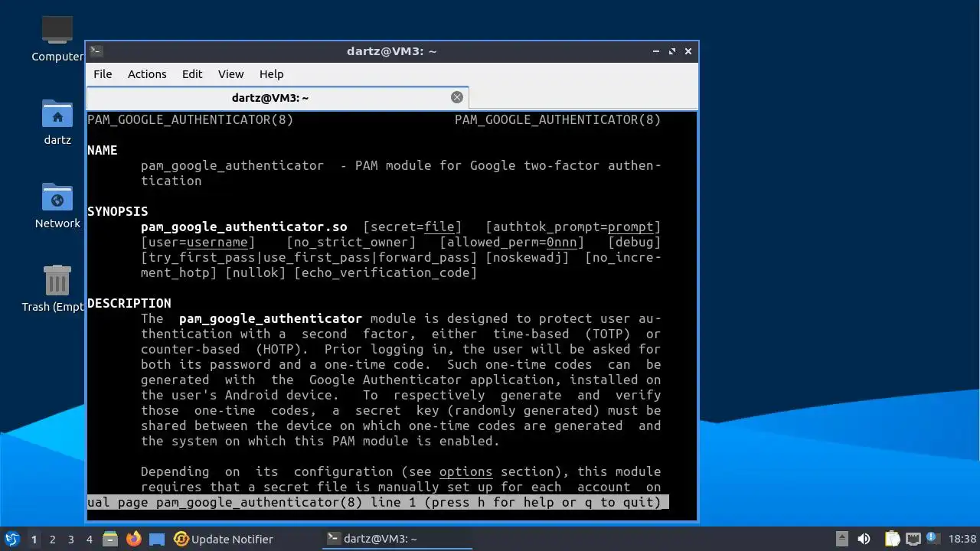Click the underlined word options
The width and height of the screenshot is (980, 551).
466,471
